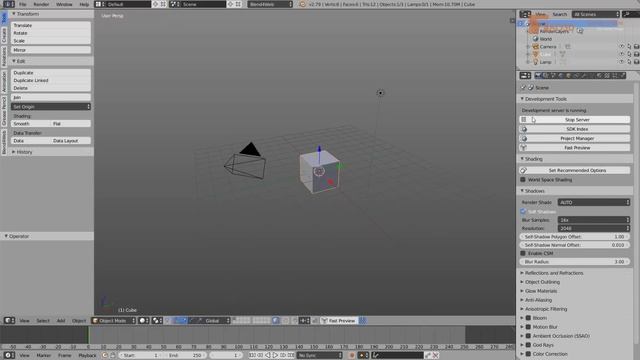
Task: Adjust the Self-Shadow Normal Offset slider
Action: (575, 245)
